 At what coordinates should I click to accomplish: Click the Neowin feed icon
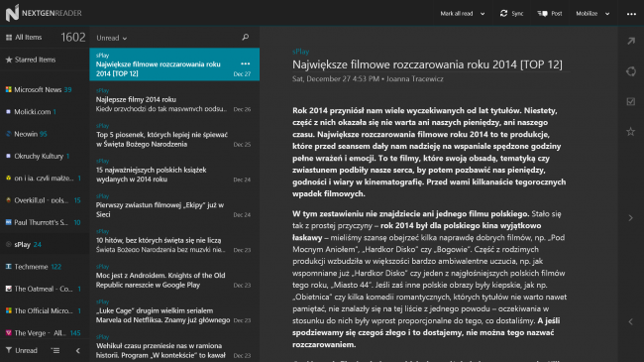coord(9,134)
